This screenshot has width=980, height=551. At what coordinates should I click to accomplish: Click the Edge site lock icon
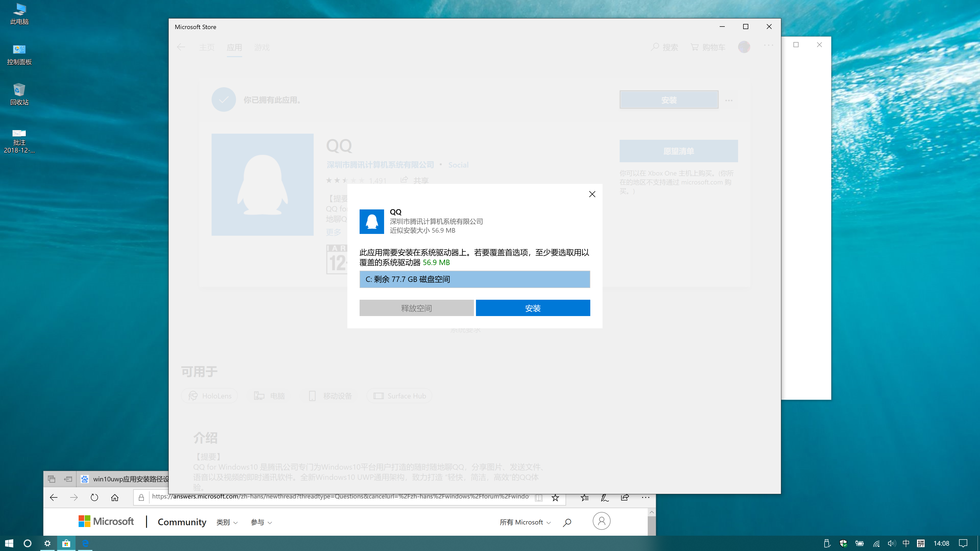coord(141,497)
